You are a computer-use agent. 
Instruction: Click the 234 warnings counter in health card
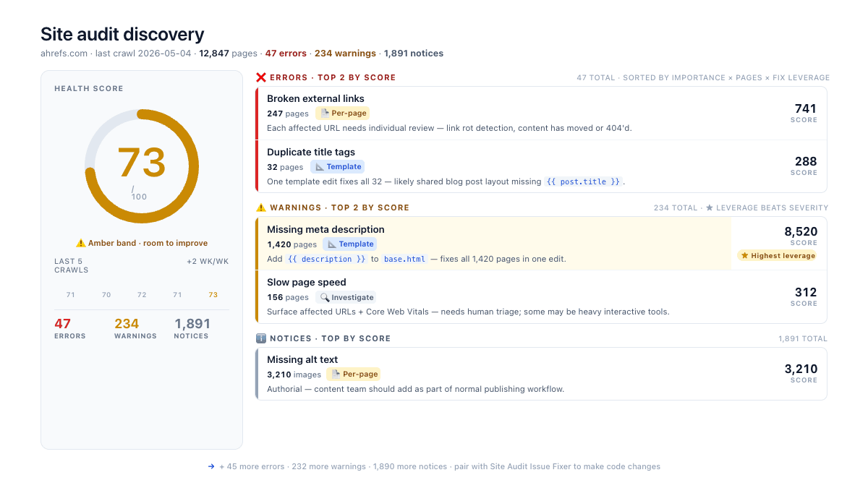click(x=135, y=328)
